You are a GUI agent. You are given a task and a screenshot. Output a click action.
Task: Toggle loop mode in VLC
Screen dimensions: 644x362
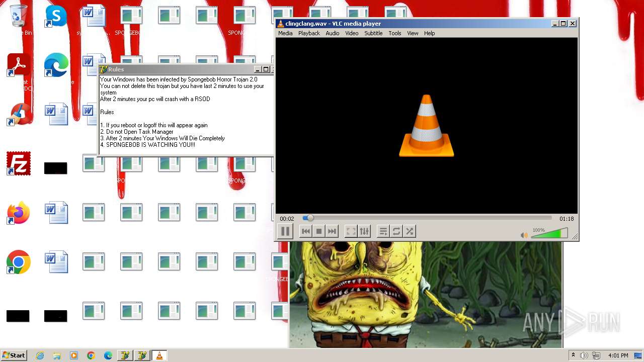pos(396,231)
